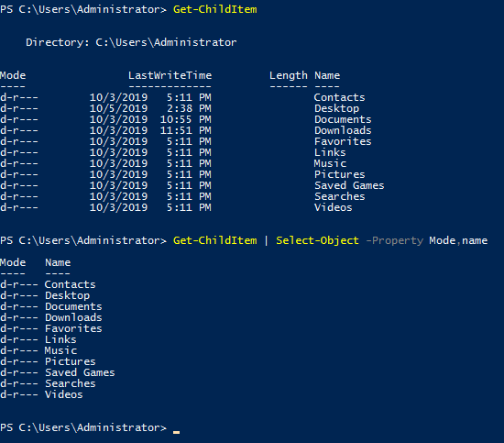Click Pictures in the Mode/Name-only output
The image size is (504, 443).
pyautogui.click(x=70, y=361)
